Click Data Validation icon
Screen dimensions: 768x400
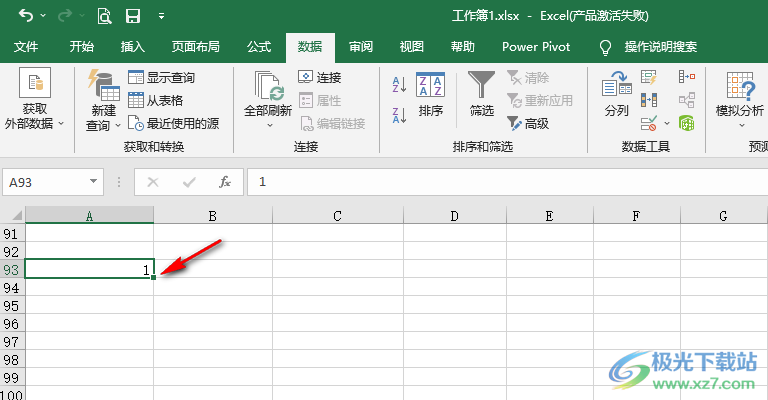click(648, 123)
